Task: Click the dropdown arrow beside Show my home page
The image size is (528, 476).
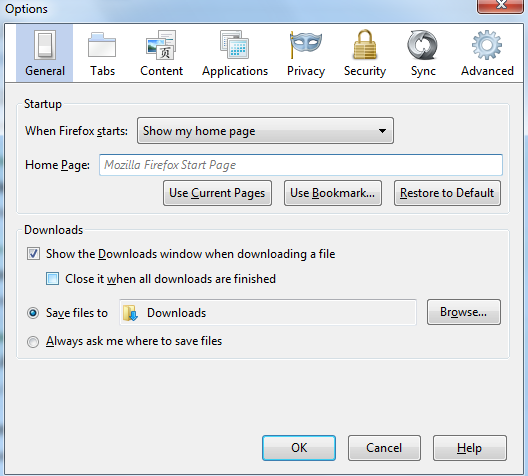Action: coord(382,131)
